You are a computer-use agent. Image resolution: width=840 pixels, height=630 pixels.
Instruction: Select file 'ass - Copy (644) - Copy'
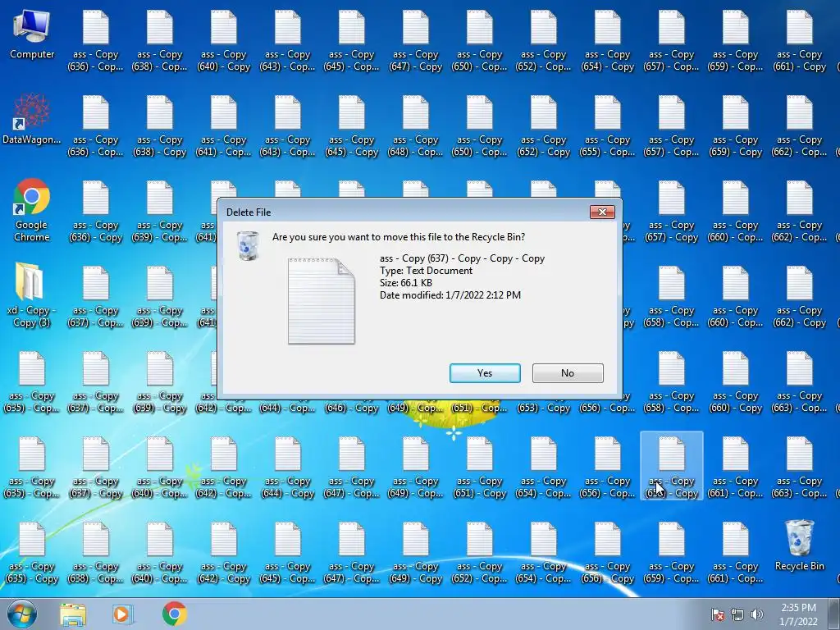[x=288, y=467]
